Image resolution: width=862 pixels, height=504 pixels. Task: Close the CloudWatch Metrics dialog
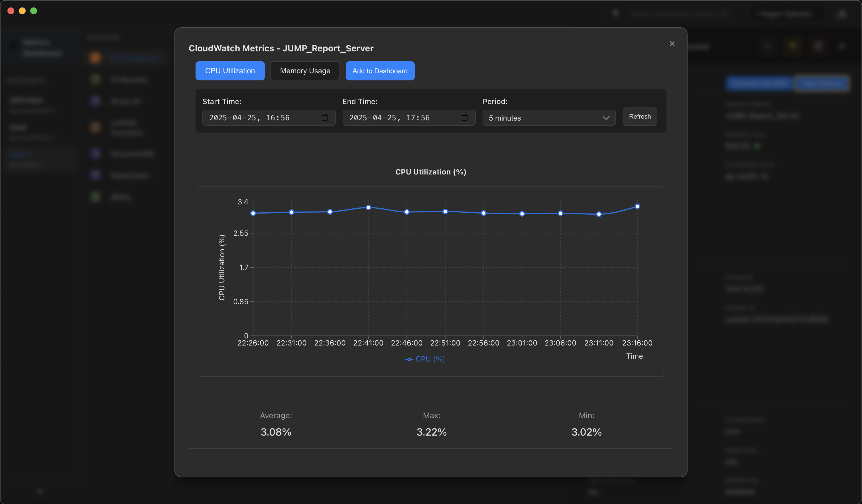[x=672, y=43]
